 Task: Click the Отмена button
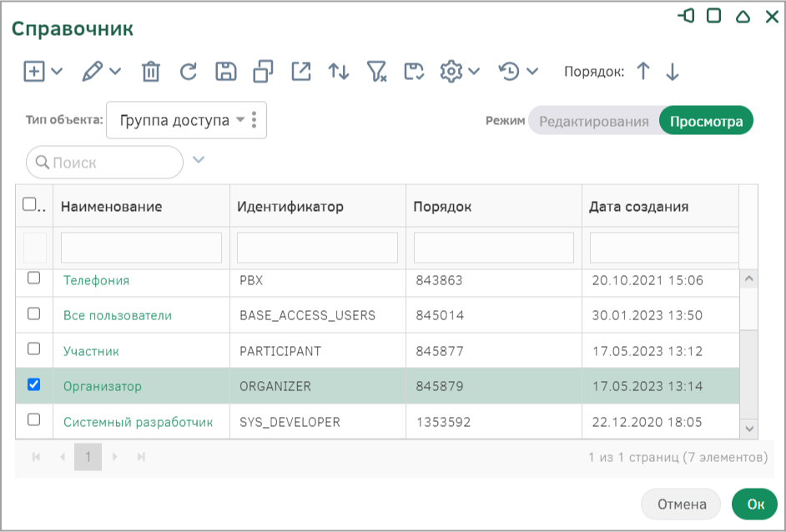click(681, 504)
